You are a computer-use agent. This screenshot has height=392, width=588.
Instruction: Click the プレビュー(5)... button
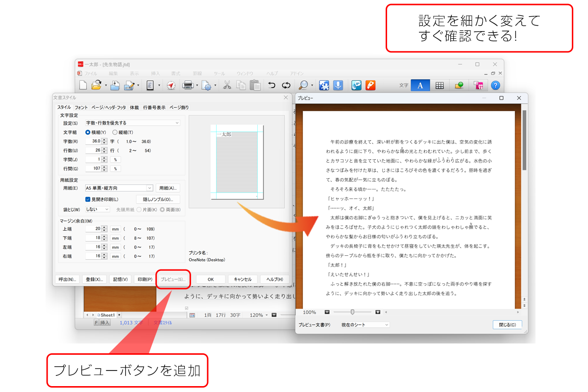click(x=173, y=279)
